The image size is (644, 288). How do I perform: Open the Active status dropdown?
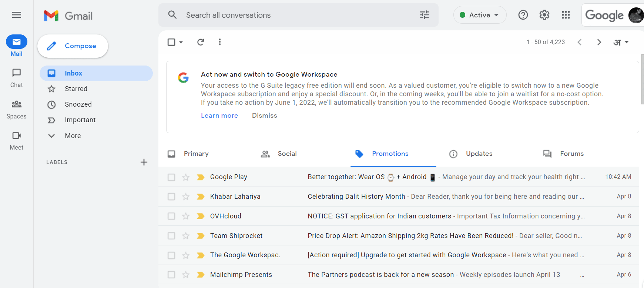480,15
